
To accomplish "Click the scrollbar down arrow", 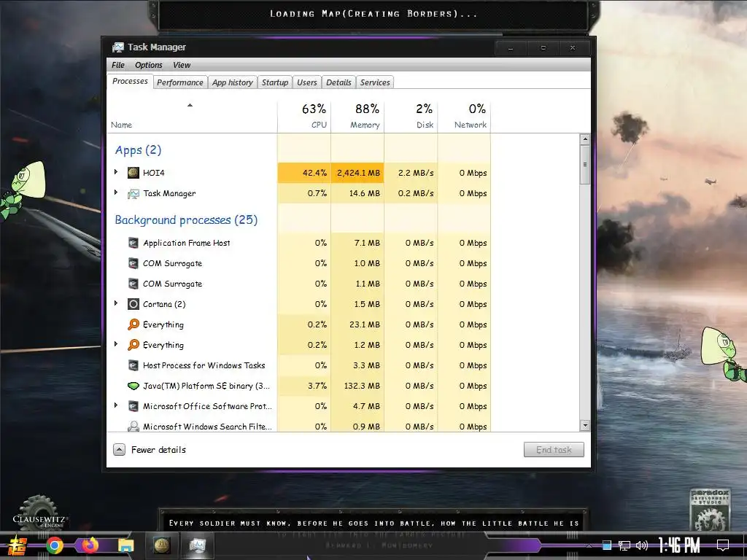I will click(585, 425).
